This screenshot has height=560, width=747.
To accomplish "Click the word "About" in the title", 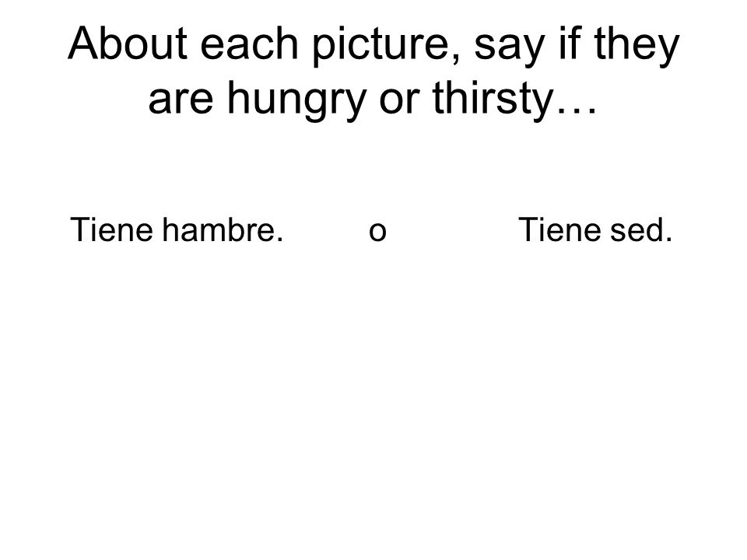I will point(127,44).
